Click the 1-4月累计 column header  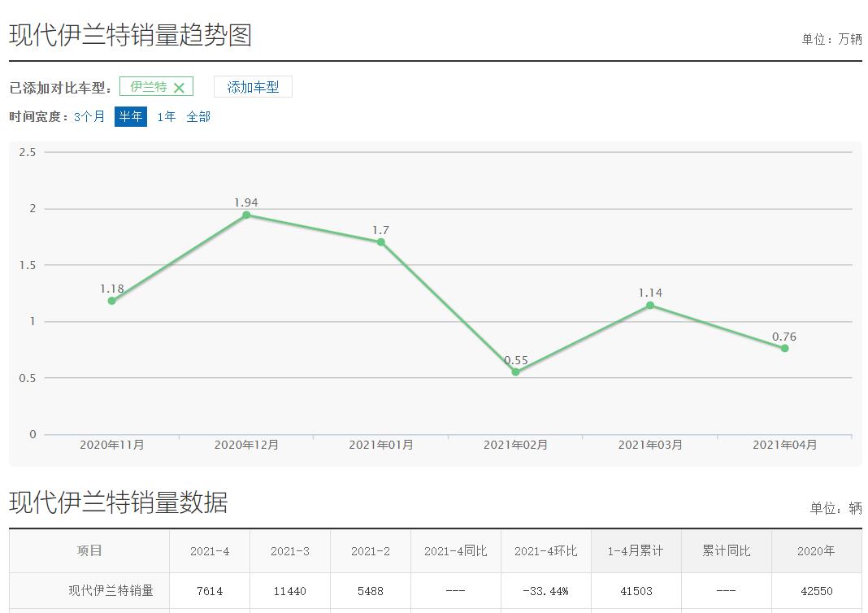[x=636, y=551]
